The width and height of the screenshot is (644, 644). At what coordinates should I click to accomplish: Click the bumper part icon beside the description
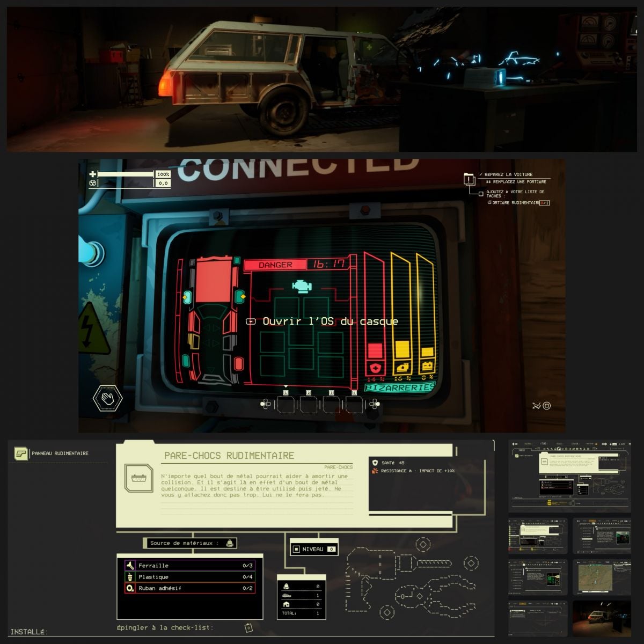(x=139, y=479)
